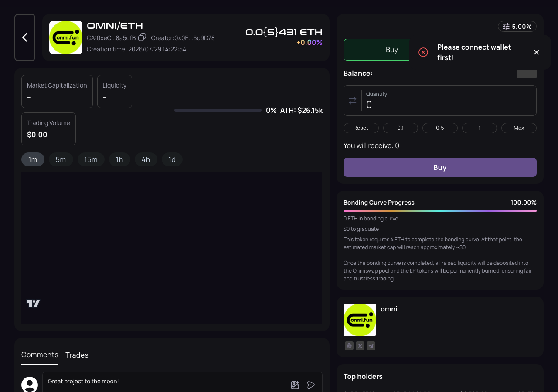Switch to the Comments tab
Screen dimensions: 558x392
(40, 355)
